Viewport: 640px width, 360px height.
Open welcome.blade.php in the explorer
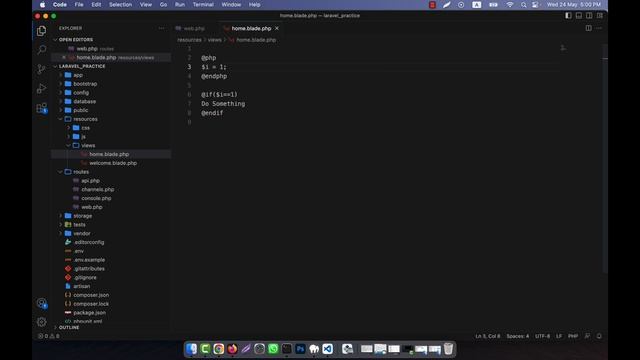113,163
